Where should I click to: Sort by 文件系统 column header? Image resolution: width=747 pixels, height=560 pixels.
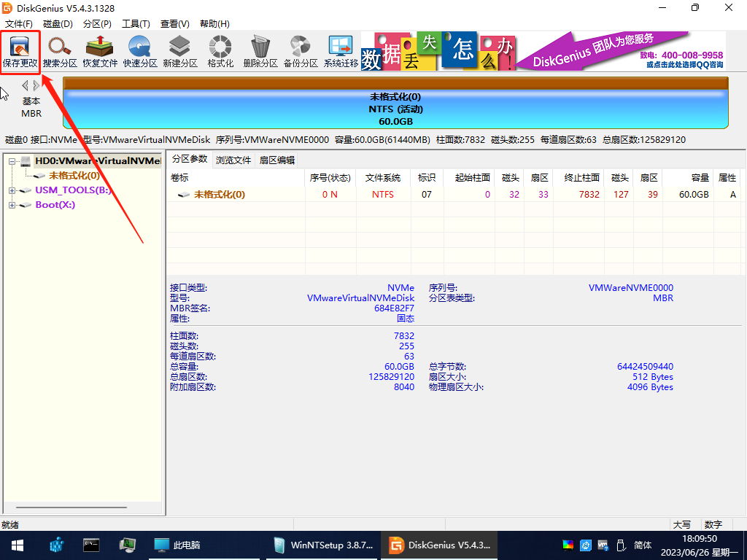383,178
